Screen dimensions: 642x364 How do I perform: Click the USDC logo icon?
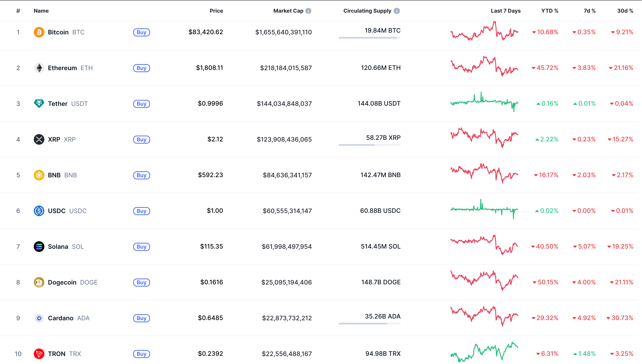39,211
